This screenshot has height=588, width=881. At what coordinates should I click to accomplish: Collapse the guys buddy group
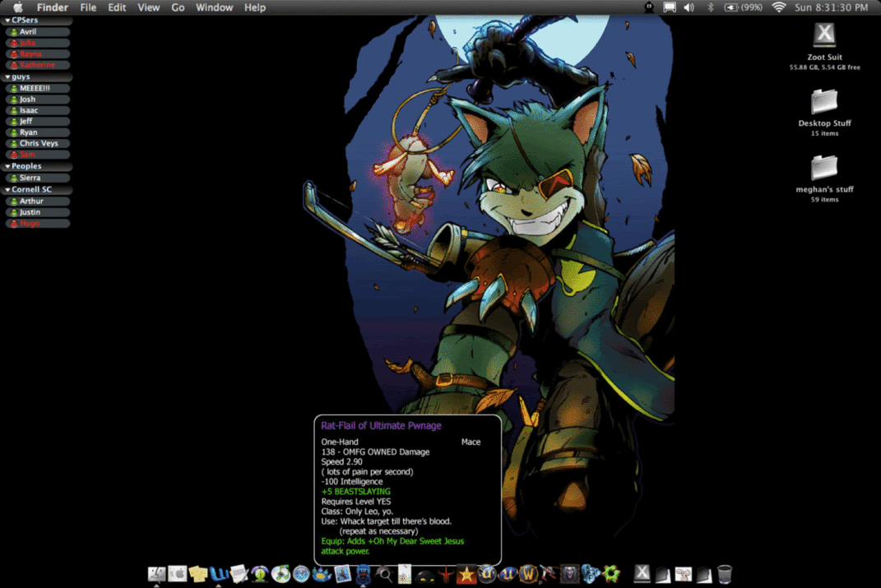click(x=7, y=77)
